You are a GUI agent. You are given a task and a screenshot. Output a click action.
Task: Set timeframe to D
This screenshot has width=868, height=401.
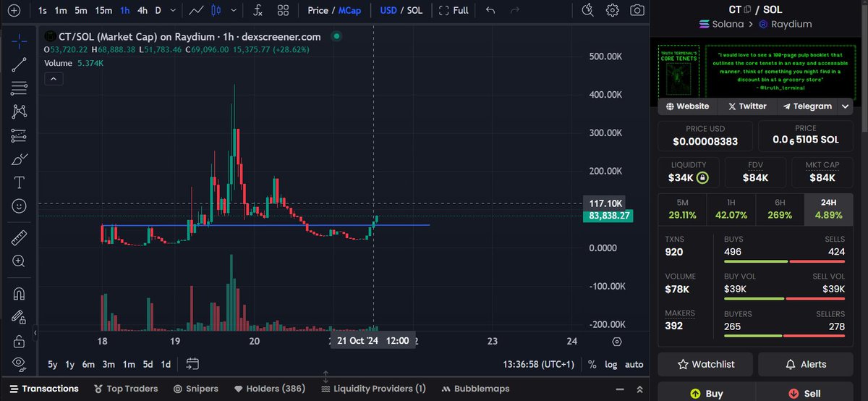[158, 10]
